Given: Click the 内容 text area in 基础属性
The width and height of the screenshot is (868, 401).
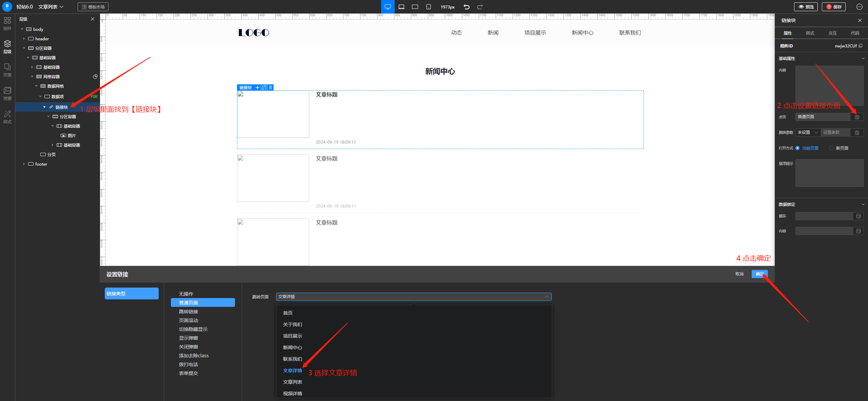Looking at the screenshot, I should 829,85.
